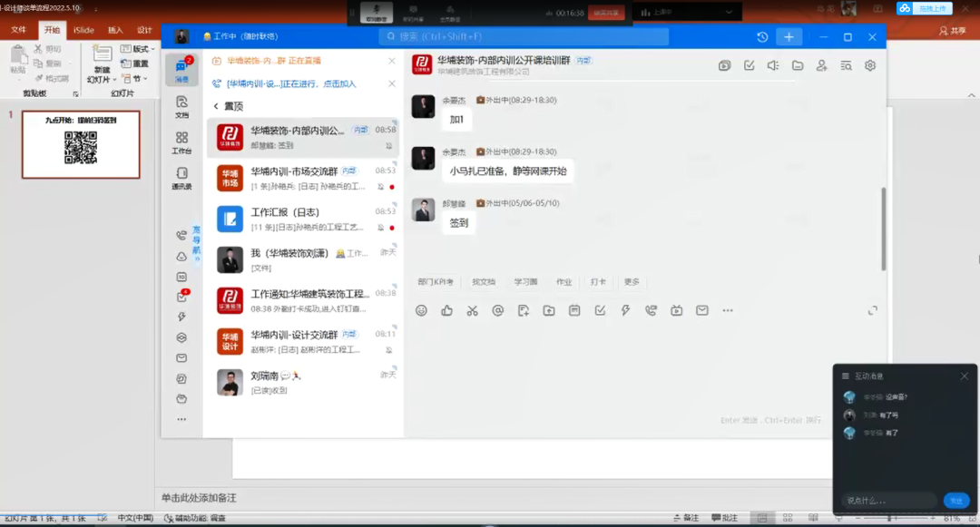Click the @ mention icon in the chat toolbar
This screenshot has width=980, height=527.
tap(498, 310)
